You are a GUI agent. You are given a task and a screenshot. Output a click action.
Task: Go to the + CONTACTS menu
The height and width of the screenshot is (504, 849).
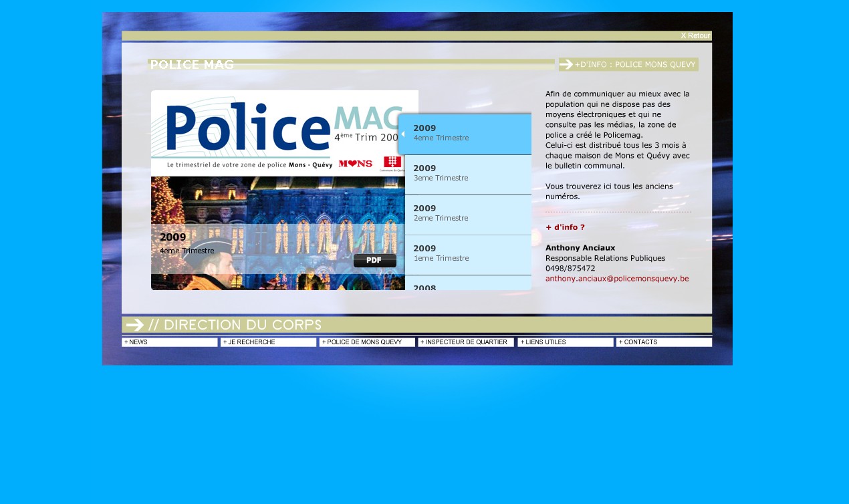(x=664, y=342)
